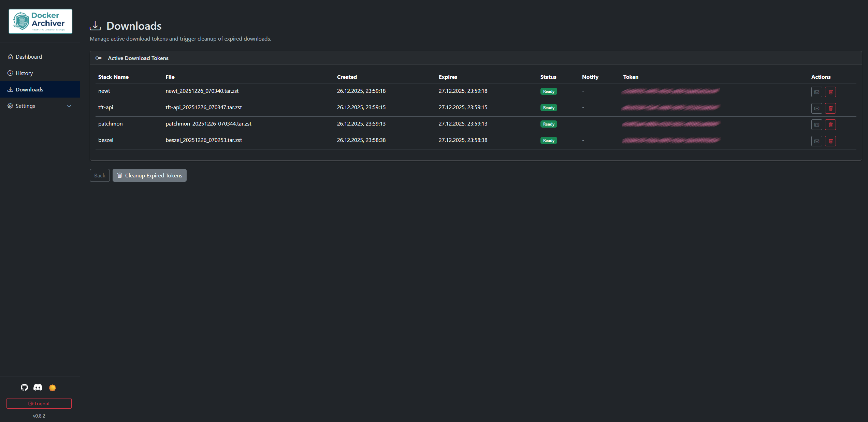Viewport: 868px width, 422px height.
Task: Expand the Settings menu chevron
Action: point(69,106)
